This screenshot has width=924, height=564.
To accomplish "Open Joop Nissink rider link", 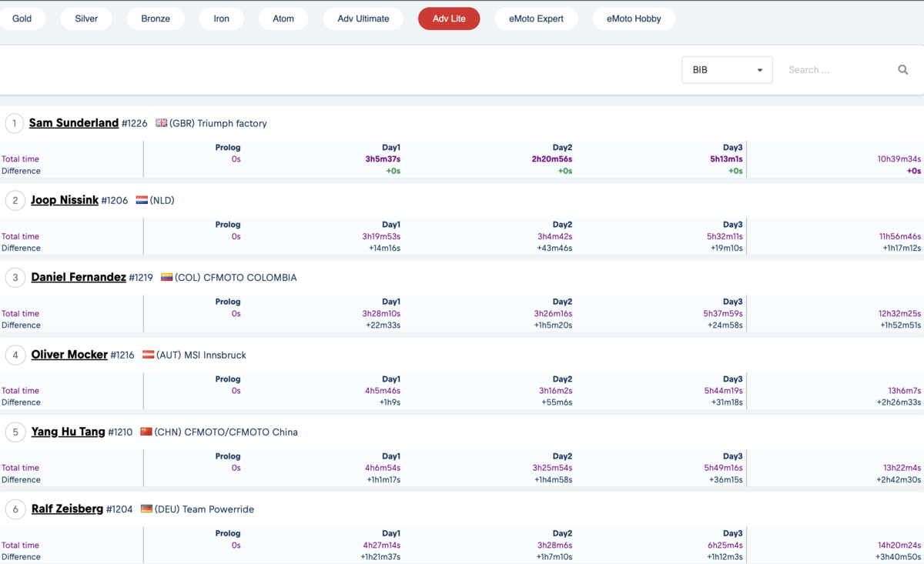I will pyautogui.click(x=65, y=200).
